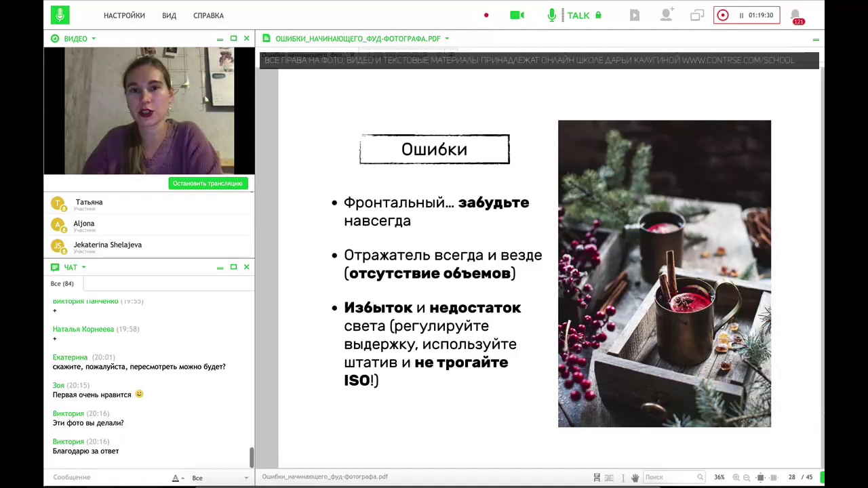868x488 pixels.
Task: Click the 36% zoom value
Action: (x=719, y=477)
